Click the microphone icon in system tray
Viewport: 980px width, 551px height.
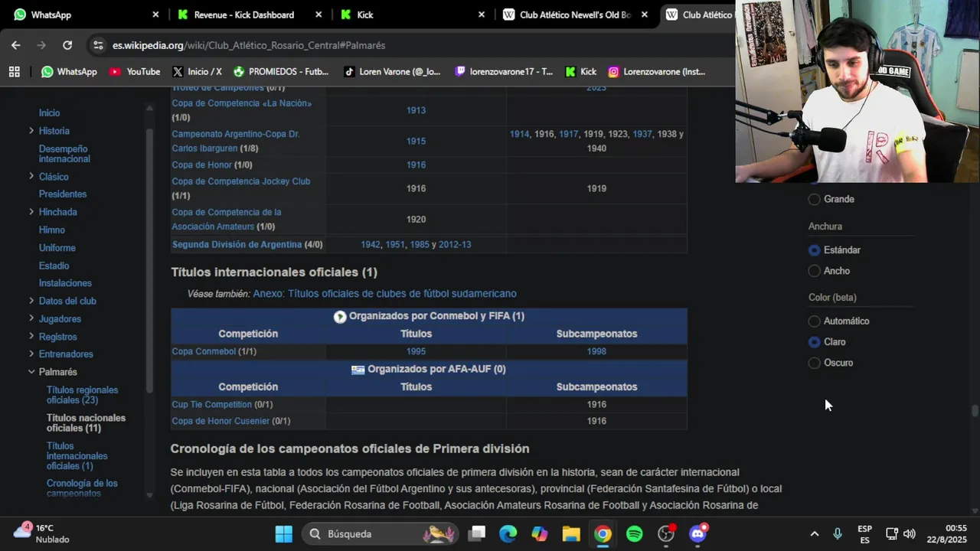(837, 533)
